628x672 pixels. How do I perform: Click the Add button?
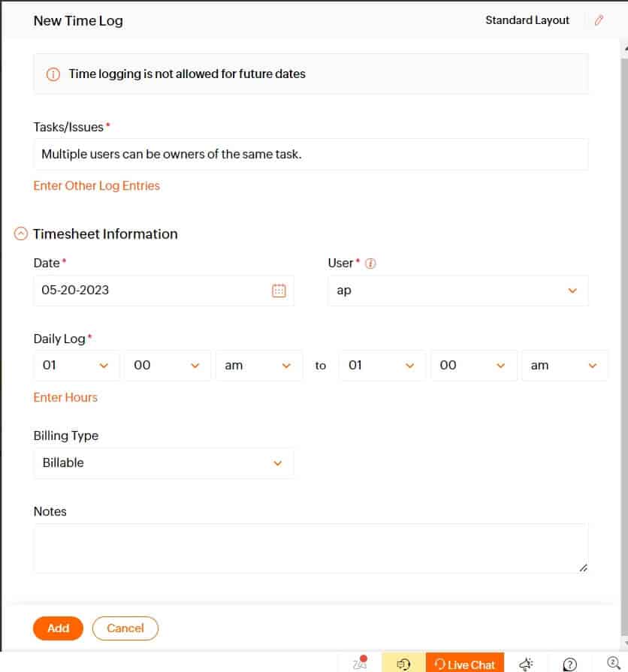tap(58, 628)
